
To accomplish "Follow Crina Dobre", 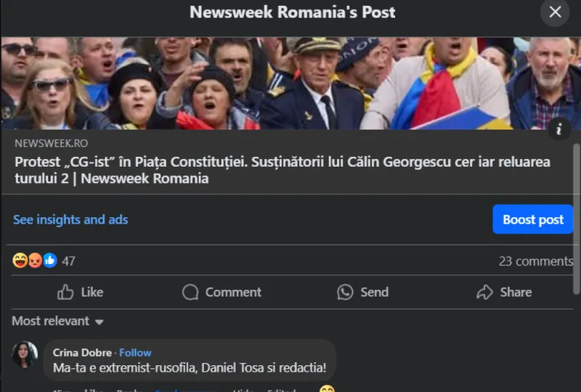I will click(x=135, y=353).
